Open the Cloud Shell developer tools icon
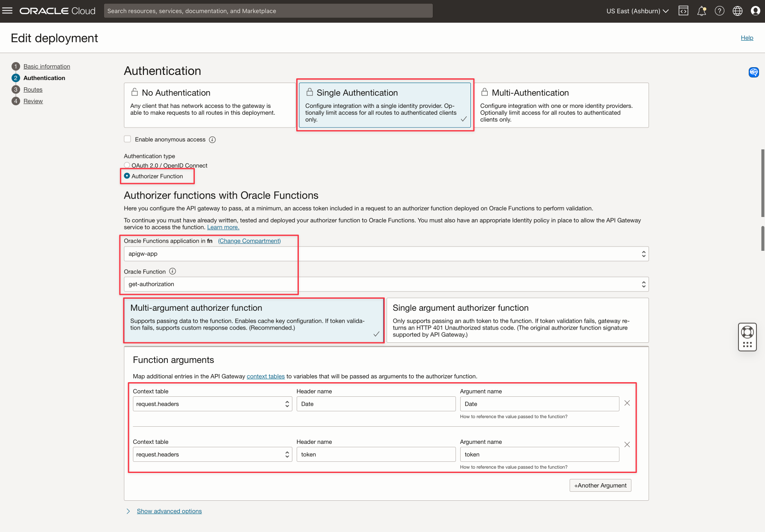Screen dimensions: 765x532 (x=683, y=11)
